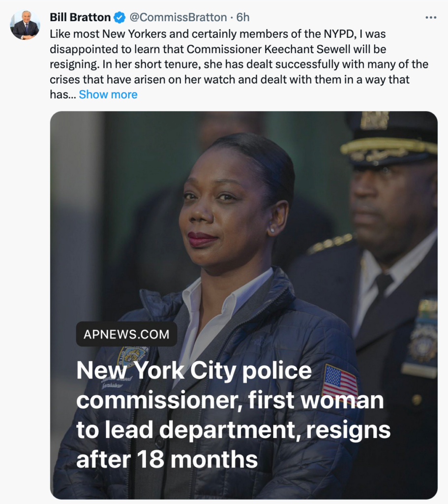Open the article headline about commissioner resigning

tap(233, 414)
